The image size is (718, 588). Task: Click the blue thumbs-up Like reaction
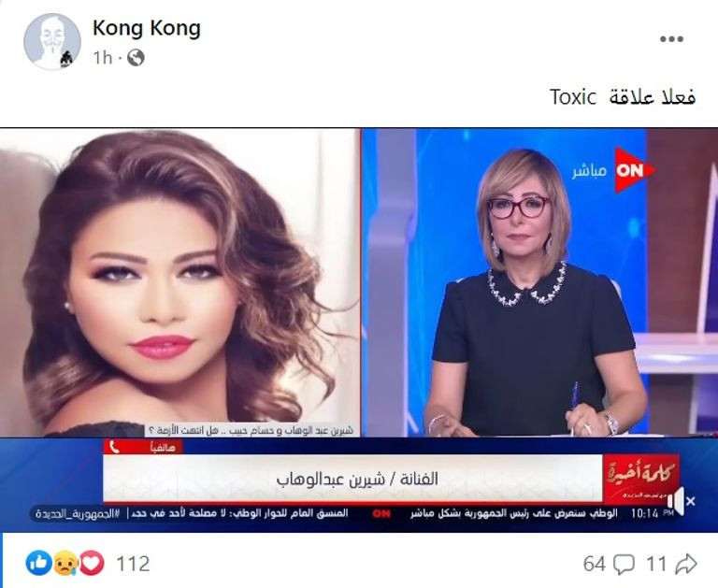click(39, 564)
